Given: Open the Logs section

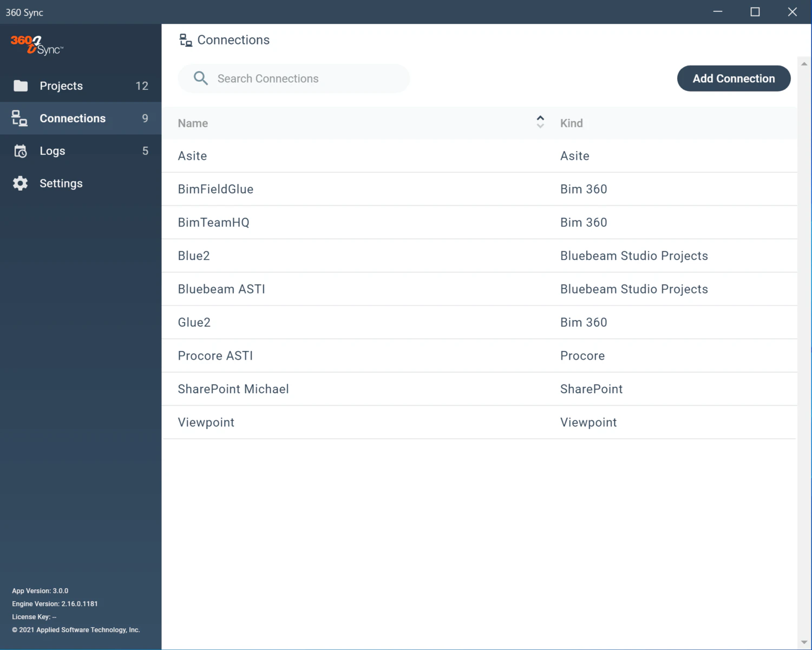Looking at the screenshot, I should (x=81, y=151).
